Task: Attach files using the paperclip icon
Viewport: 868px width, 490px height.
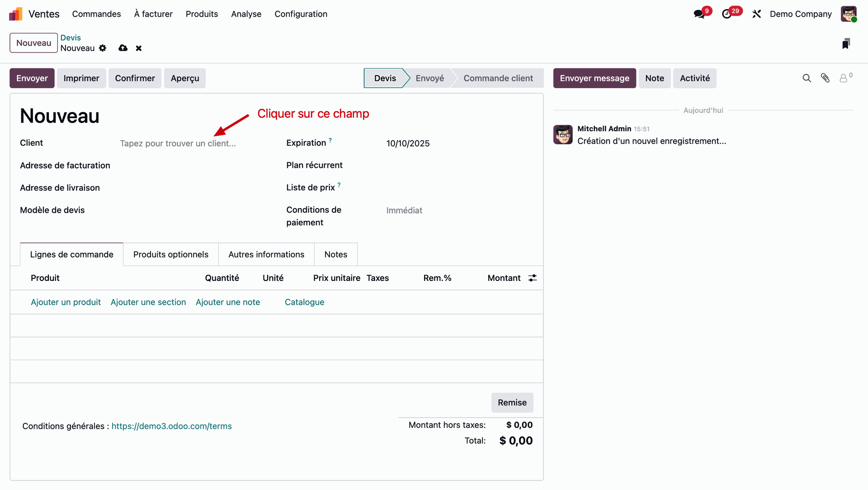Action: (x=826, y=78)
